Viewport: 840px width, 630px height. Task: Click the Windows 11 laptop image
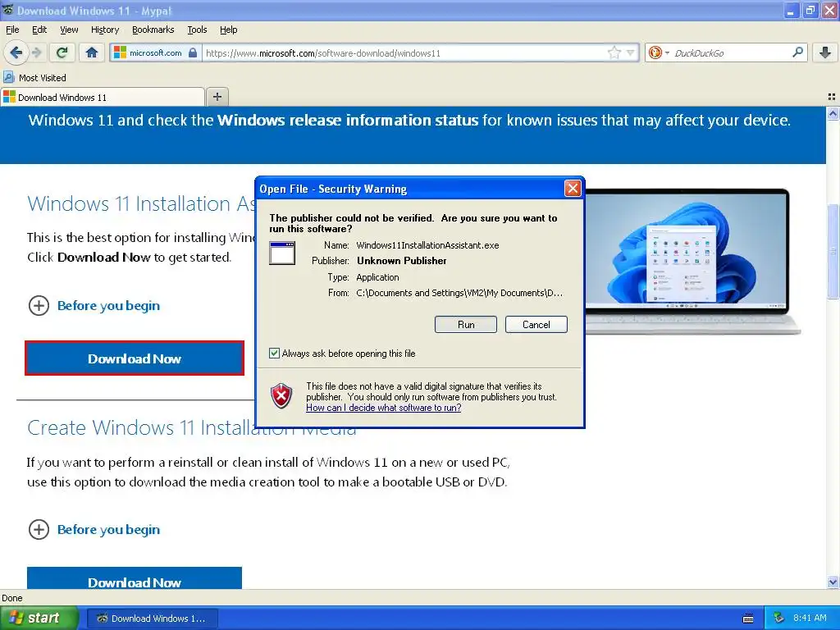(x=692, y=262)
